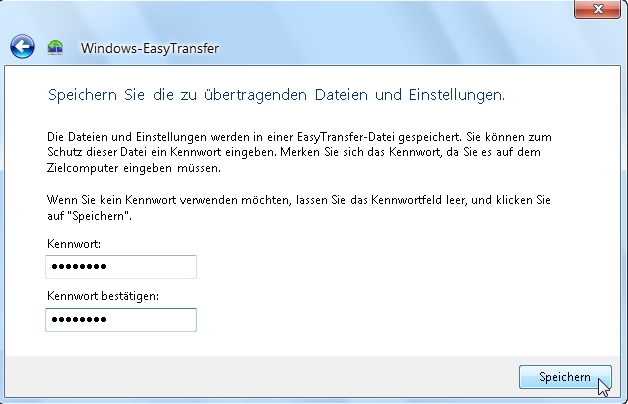
Task: Click the paragraph starting 'Die Dateien und Einstellungen'
Action: click(x=299, y=152)
